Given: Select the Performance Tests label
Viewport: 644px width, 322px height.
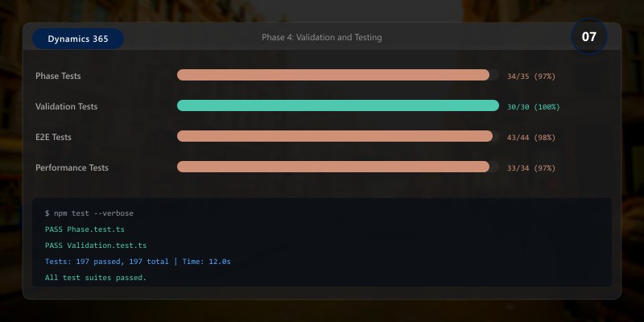Looking at the screenshot, I should (x=72, y=167).
